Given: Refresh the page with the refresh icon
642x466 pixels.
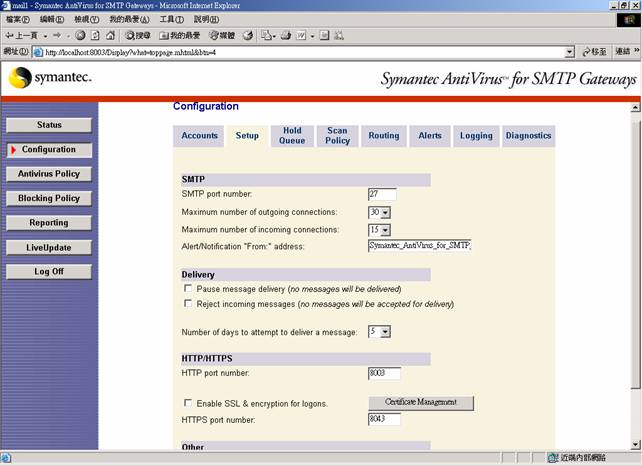Looking at the screenshot, I should point(95,36).
